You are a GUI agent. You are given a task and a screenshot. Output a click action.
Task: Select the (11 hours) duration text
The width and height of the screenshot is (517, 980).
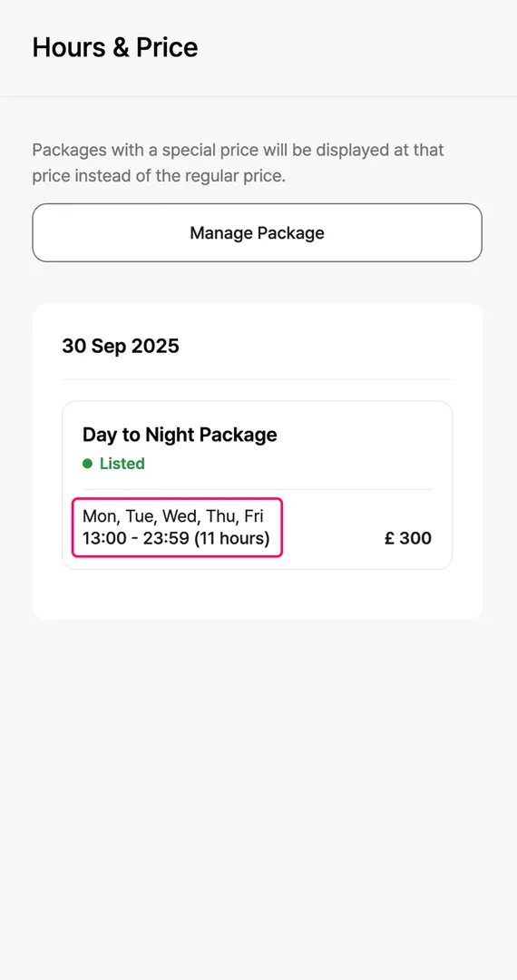point(231,538)
